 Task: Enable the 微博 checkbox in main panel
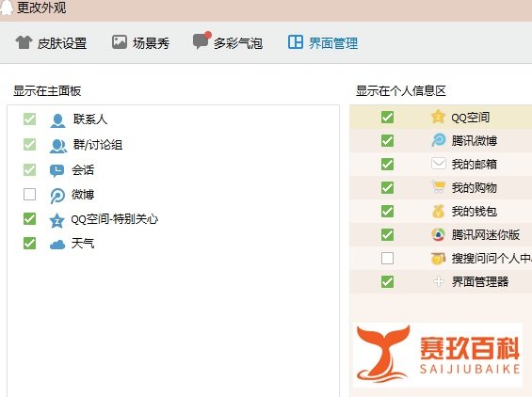[x=29, y=195]
